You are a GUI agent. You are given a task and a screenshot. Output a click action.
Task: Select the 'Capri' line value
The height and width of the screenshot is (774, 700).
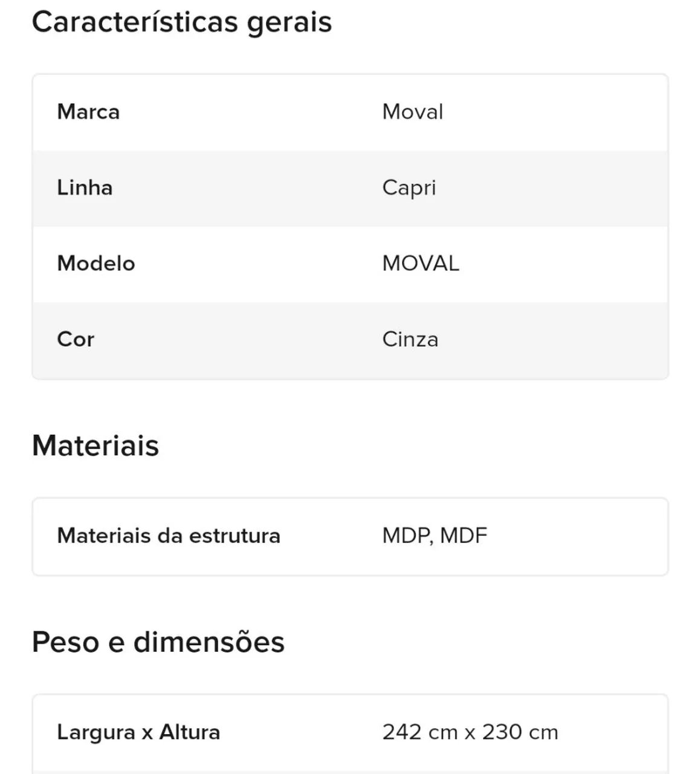[409, 188]
